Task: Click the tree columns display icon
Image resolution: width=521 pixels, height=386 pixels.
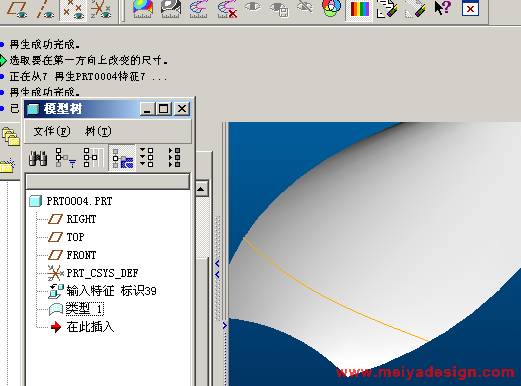Action: tap(92, 158)
